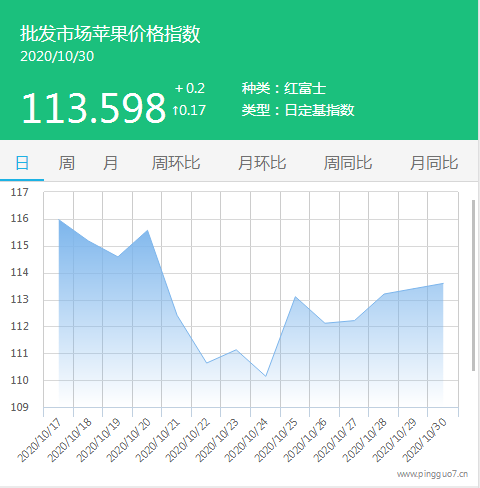Click the chart's vertical scrollbar
The image size is (480, 488).
coord(473,285)
